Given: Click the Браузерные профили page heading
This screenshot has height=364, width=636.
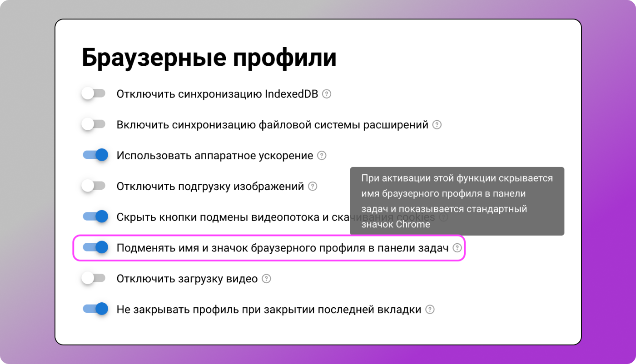Looking at the screenshot, I should [208, 57].
